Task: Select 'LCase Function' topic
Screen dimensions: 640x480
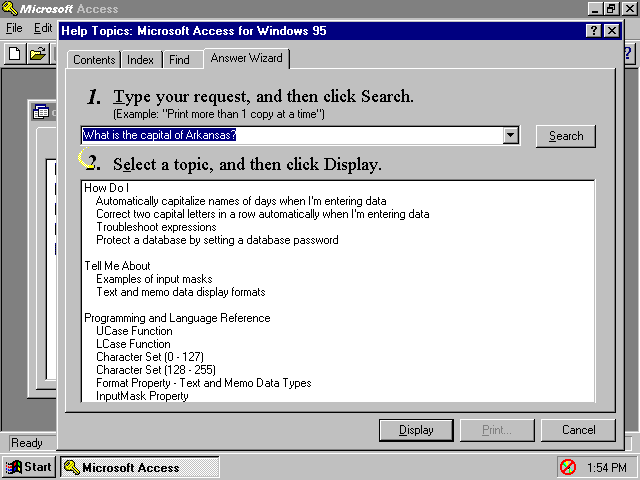Action: tap(133, 344)
